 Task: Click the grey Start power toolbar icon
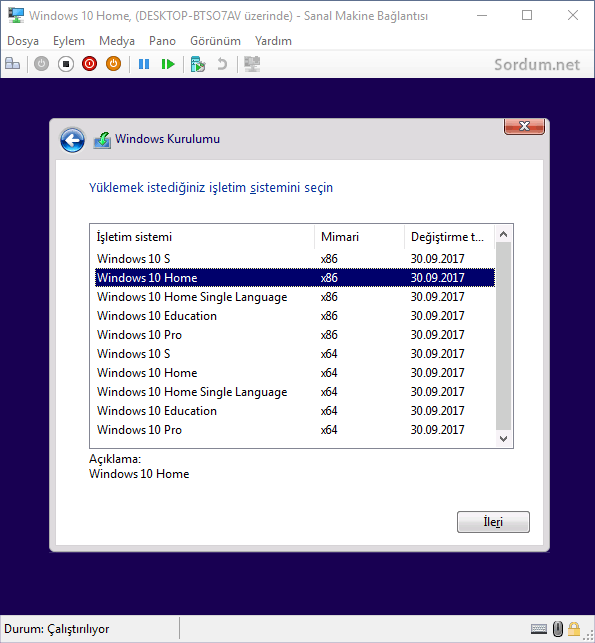[41, 64]
